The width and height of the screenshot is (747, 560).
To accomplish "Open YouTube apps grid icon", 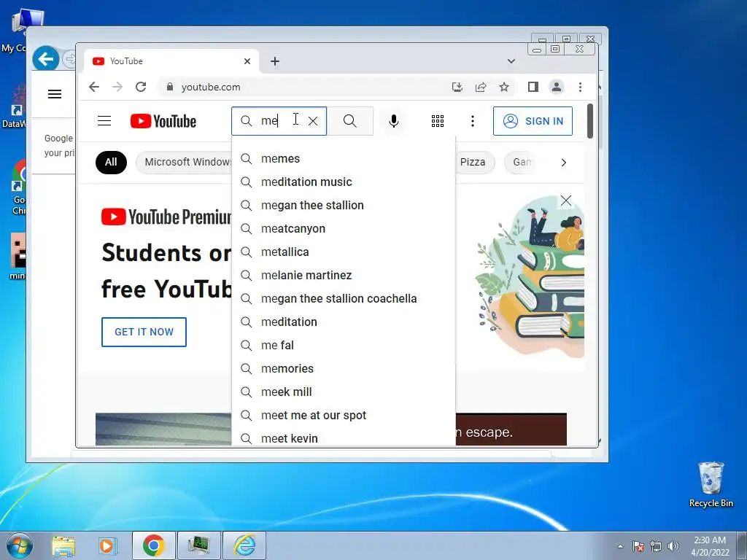I will click(438, 121).
